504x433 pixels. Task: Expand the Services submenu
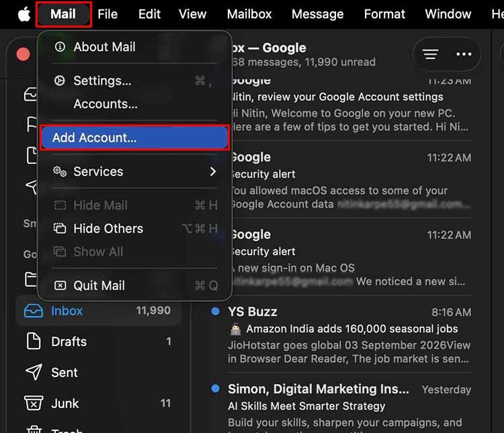click(x=134, y=171)
